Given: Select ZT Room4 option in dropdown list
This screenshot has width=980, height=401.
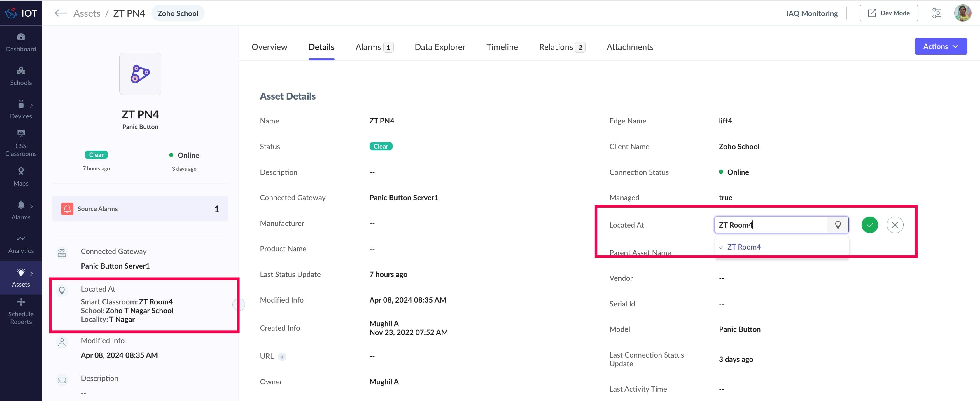Looking at the screenshot, I should tap(744, 247).
